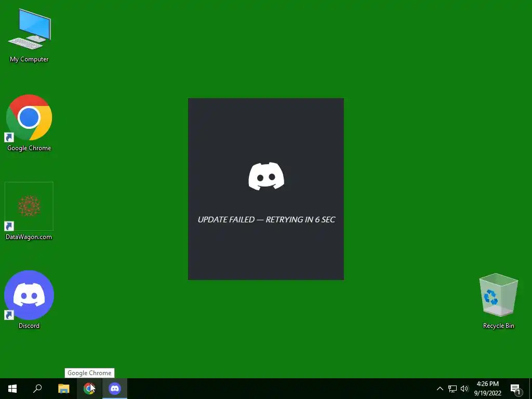
Task: Open the volume control tray icon
Action: tap(464, 389)
